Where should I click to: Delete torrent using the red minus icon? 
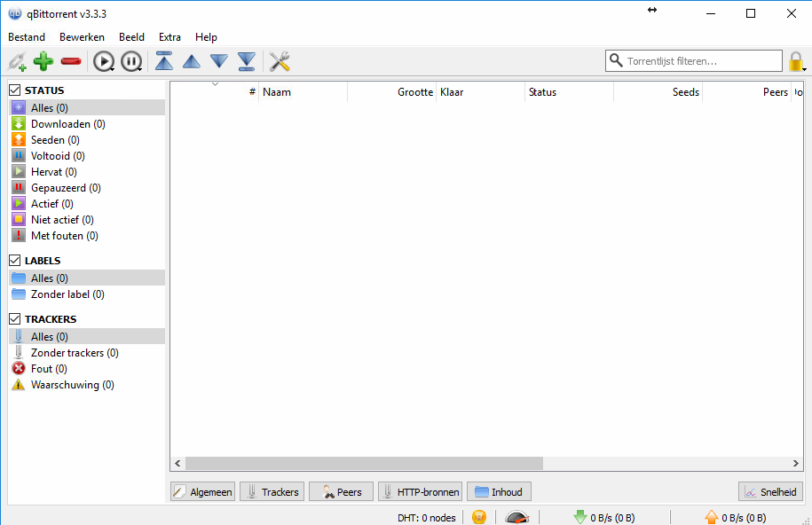[71, 61]
